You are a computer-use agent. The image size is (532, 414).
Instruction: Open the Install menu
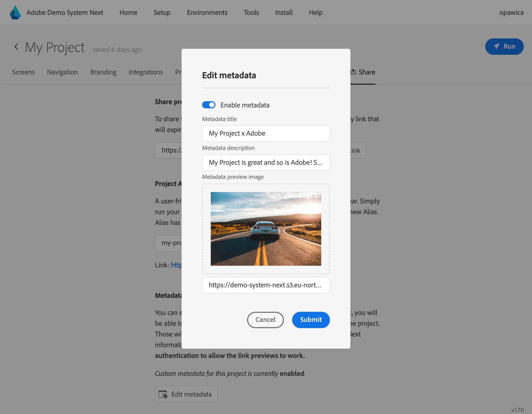pos(284,13)
